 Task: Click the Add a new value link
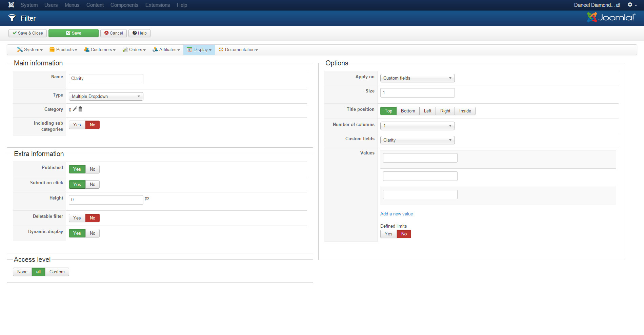(397, 214)
